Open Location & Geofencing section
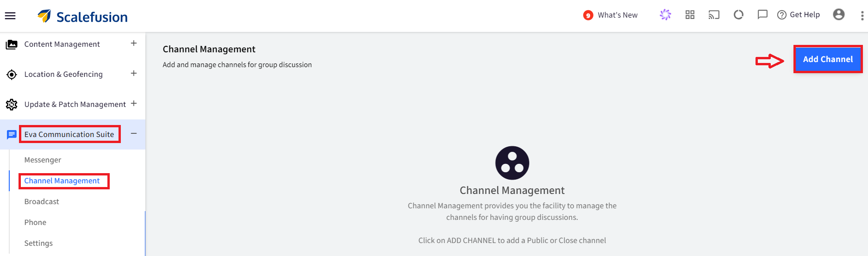The width and height of the screenshot is (868, 256). coord(63,74)
